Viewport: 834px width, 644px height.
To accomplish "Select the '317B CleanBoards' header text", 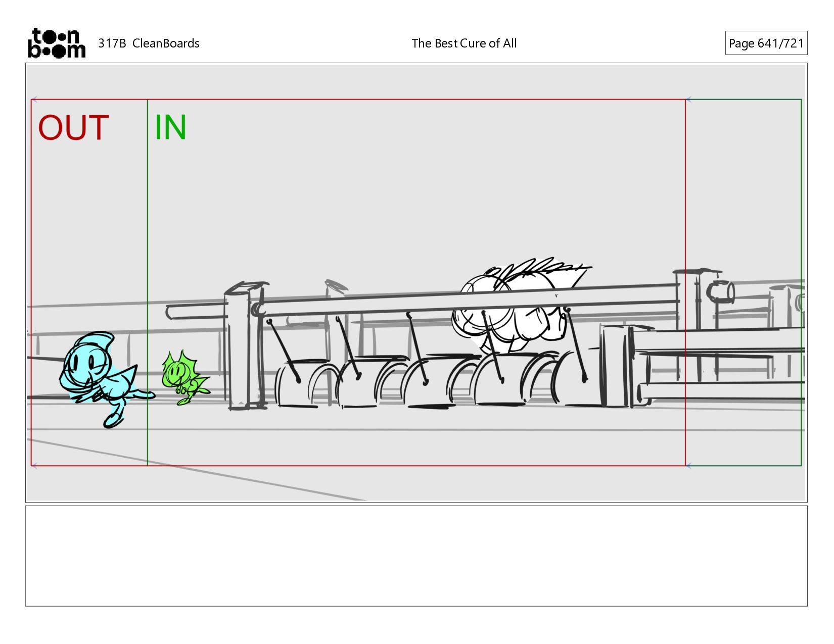I will (x=149, y=43).
